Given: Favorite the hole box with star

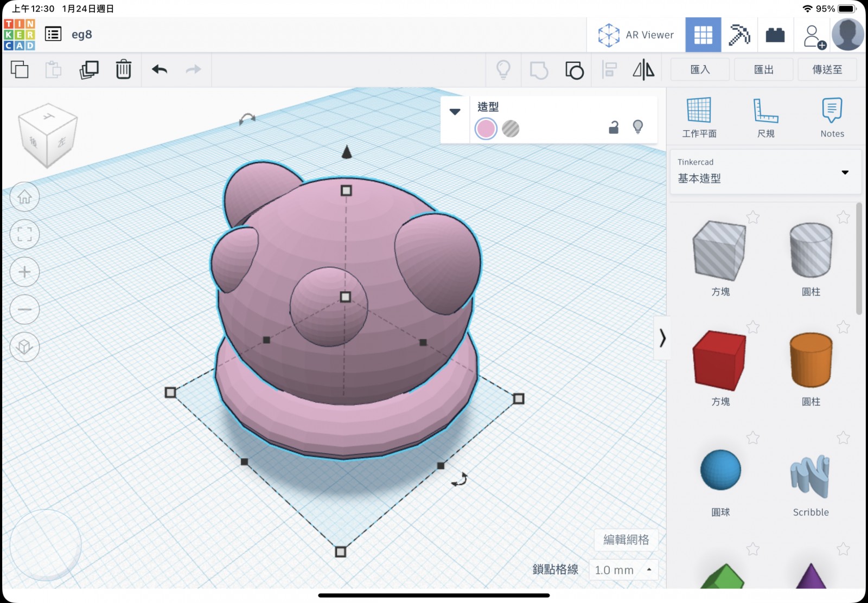Looking at the screenshot, I should pyautogui.click(x=752, y=217).
